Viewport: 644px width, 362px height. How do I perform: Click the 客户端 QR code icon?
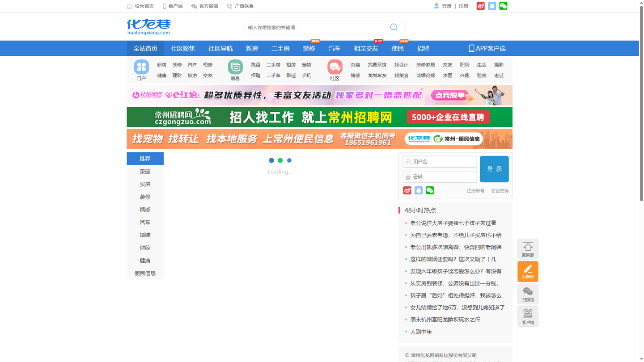coord(528,316)
